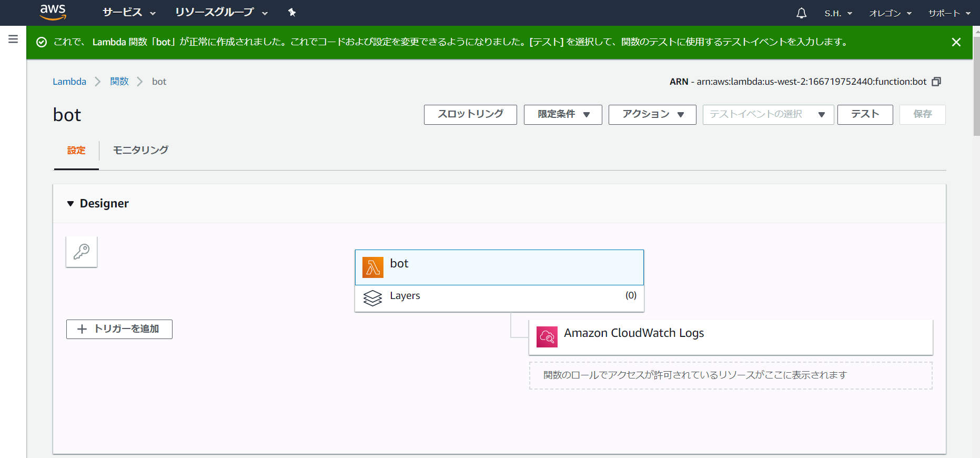The height and width of the screenshot is (458, 980).
Task: Open the アクション dropdown
Action: coord(652,115)
